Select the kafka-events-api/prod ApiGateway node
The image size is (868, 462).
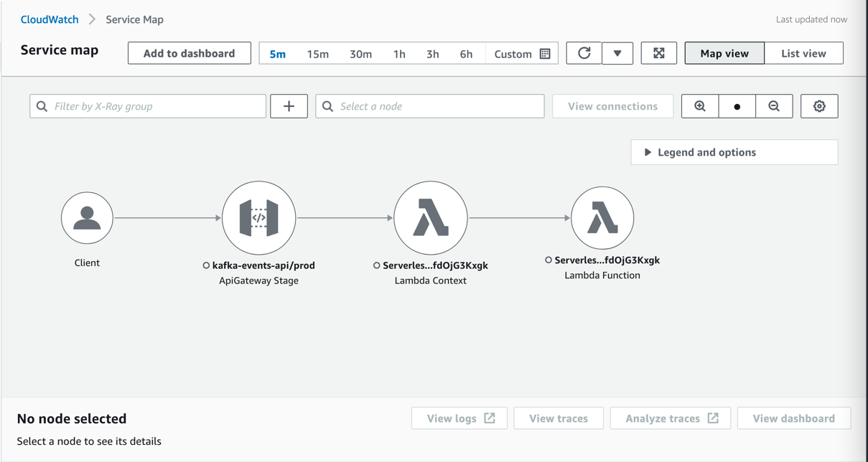click(x=259, y=218)
